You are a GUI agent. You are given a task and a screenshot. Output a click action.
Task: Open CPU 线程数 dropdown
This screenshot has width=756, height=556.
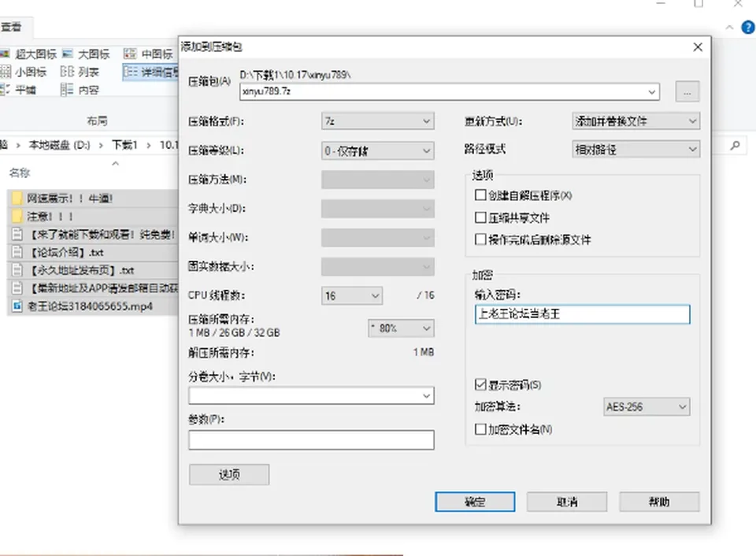coord(352,295)
